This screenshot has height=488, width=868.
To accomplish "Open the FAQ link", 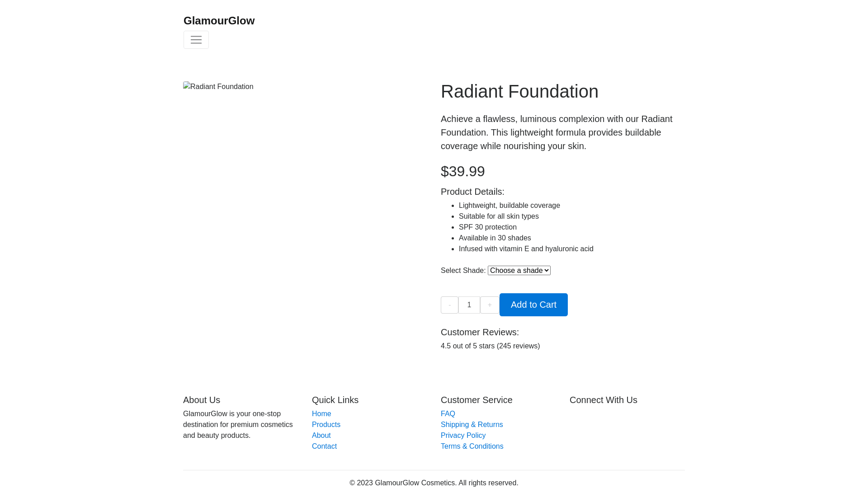I will pos(448,413).
